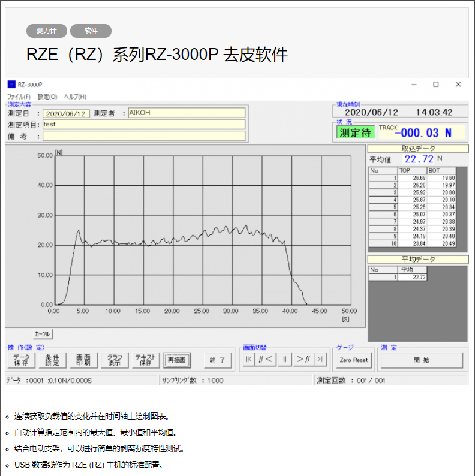The width and height of the screenshot is (475, 476).
Task: Click the || pause screen button
Action: tap(285, 360)
